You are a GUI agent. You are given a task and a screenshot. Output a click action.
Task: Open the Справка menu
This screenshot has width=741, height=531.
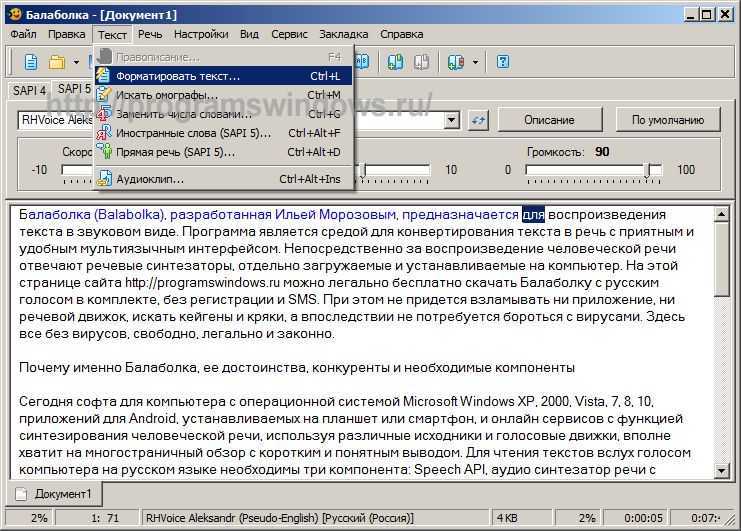pyautogui.click(x=402, y=34)
